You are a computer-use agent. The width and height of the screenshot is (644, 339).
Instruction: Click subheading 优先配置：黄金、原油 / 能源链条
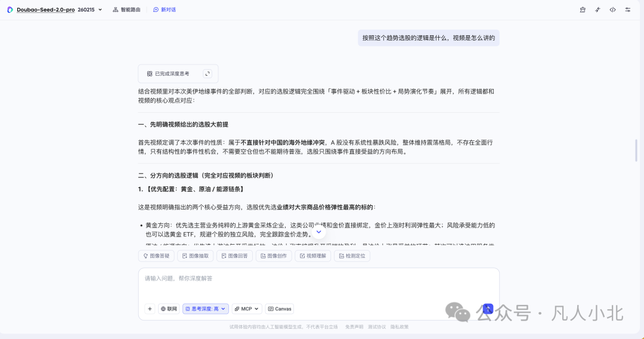pos(192,189)
